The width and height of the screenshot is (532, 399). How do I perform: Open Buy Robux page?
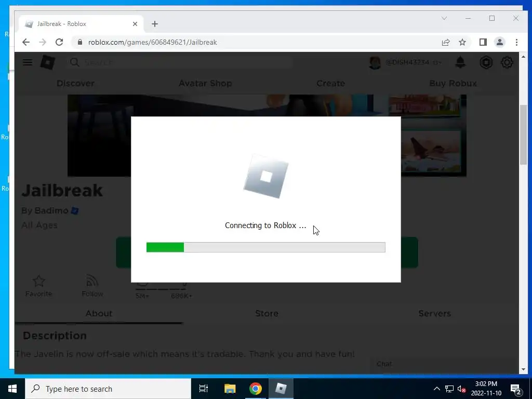tap(453, 83)
